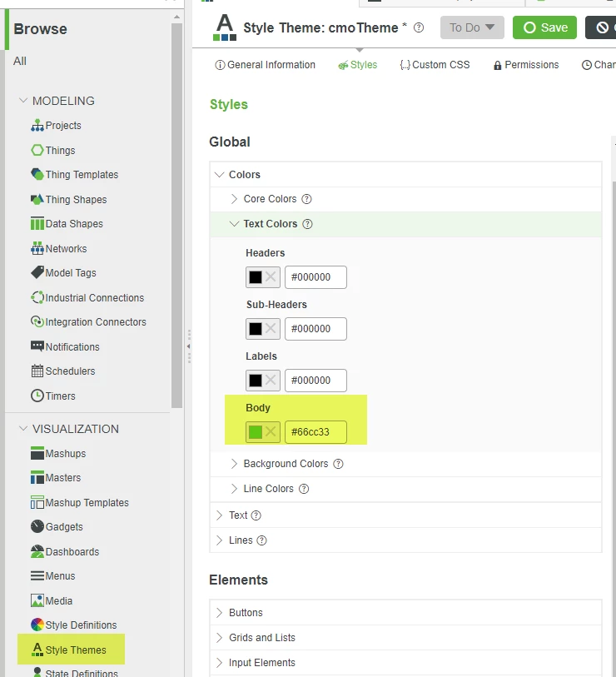Image resolution: width=616 pixels, height=677 pixels.
Task: Expand Line Colors
Action: (x=234, y=489)
